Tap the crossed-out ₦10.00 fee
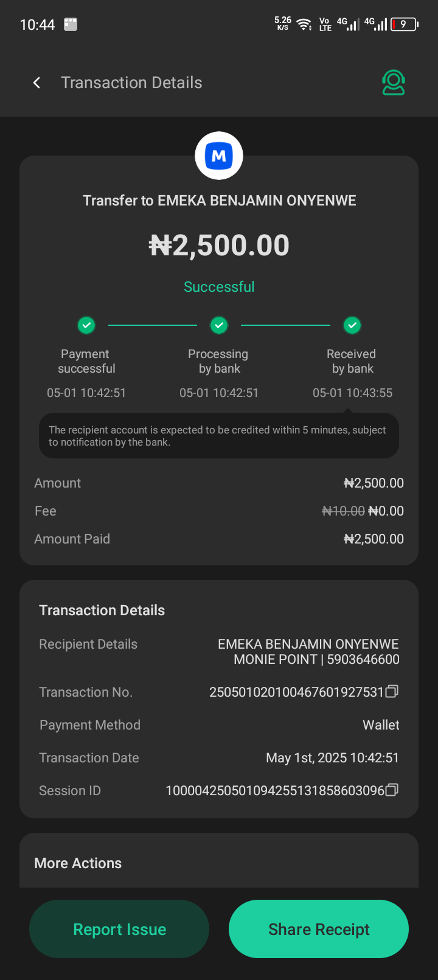This screenshot has width=438, height=980. point(343,511)
